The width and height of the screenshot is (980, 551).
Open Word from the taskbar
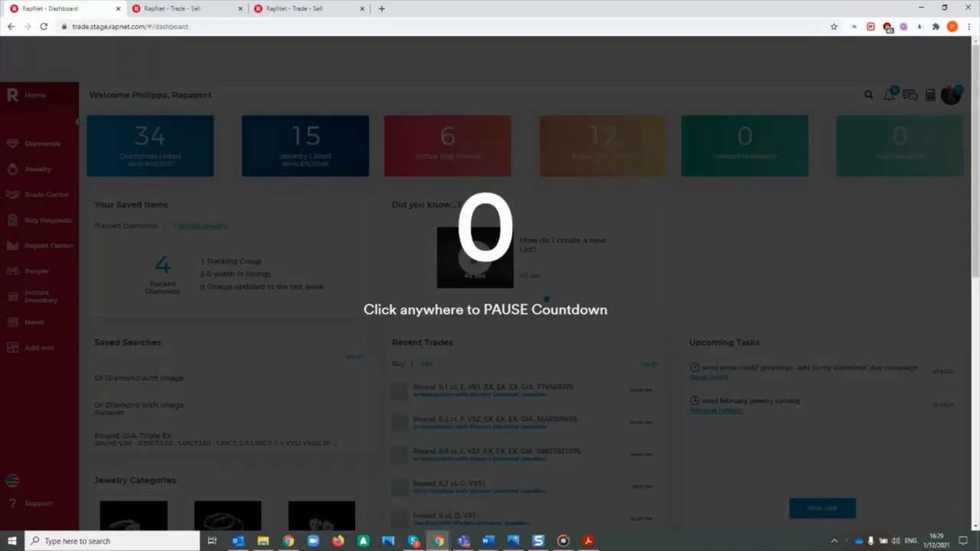coord(488,541)
